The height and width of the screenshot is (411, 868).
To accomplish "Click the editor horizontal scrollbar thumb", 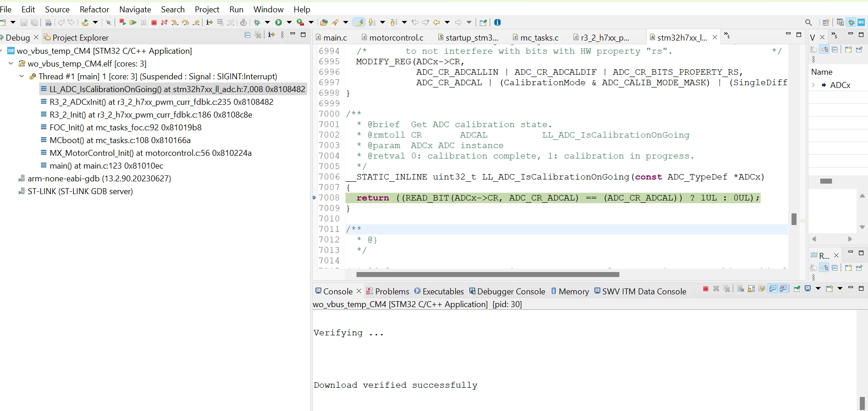I will point(487,274).
